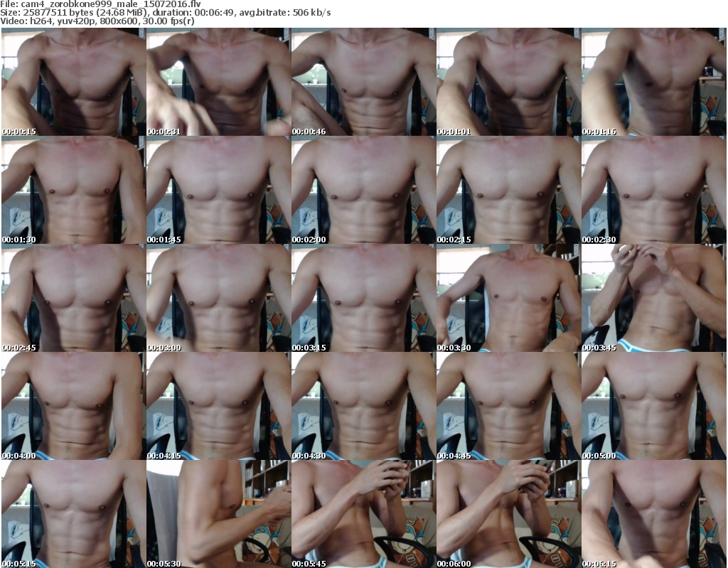Click the thumbnail marked 00:00:46
The height and width of the screenshot is (568, 728).
363,82
